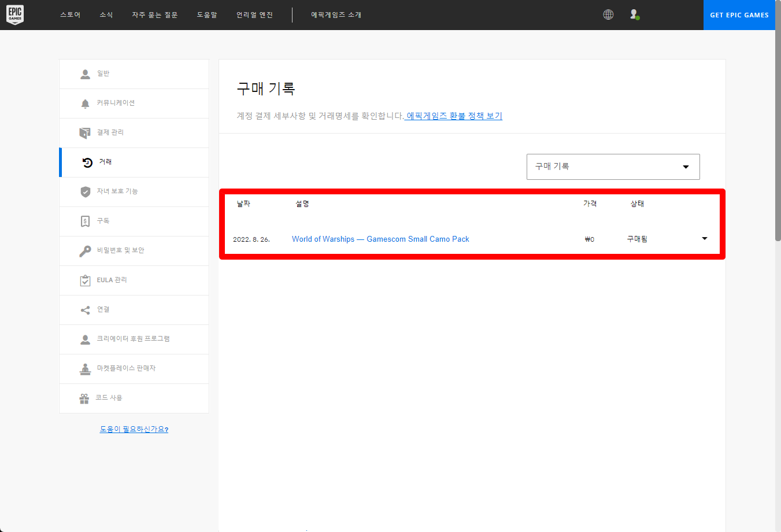The image size is (781, 532).
Task: Open 스토어 in the top navigation
Action: coord(71,15)
